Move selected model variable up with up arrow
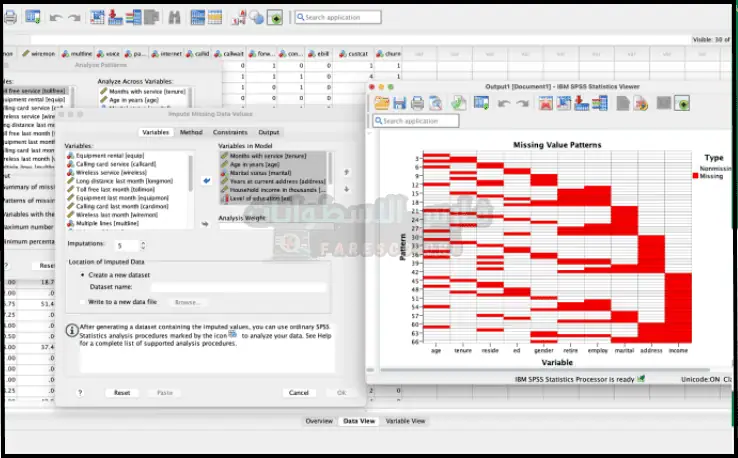The width and height of the screenshot is (738, 458). pyautogui.click(x=346, y=172)
